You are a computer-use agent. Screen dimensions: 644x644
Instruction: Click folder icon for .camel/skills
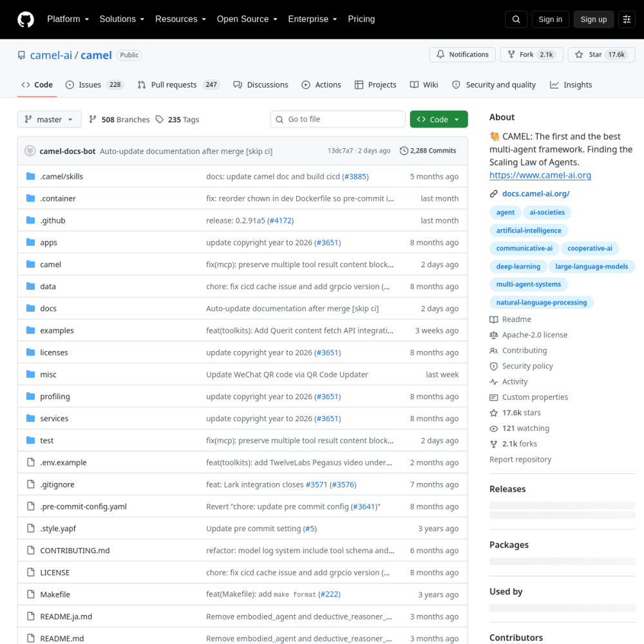[30, 176]
